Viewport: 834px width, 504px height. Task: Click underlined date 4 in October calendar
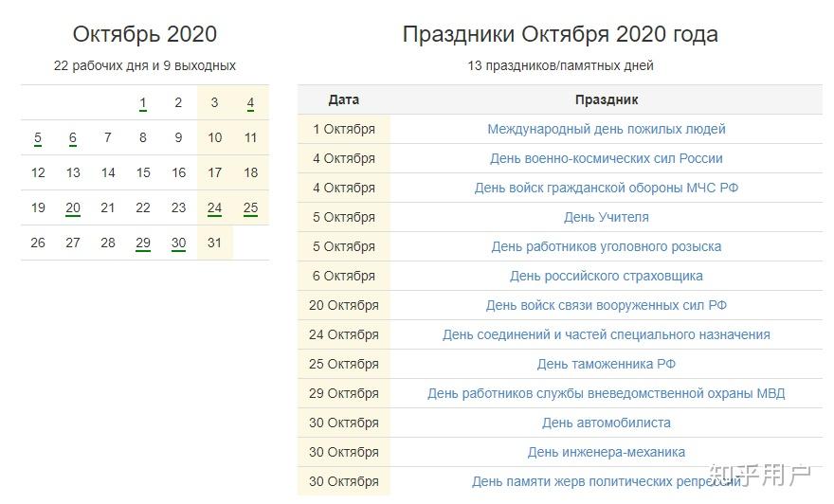pyautogui.click(x=250, y=103)
